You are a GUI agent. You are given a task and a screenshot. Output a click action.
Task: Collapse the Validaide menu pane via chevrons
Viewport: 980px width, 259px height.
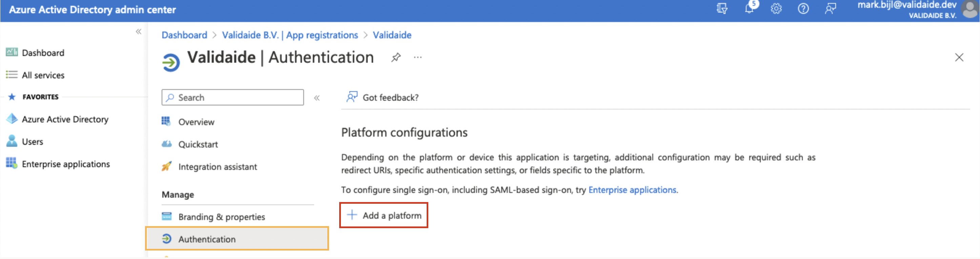317,97
